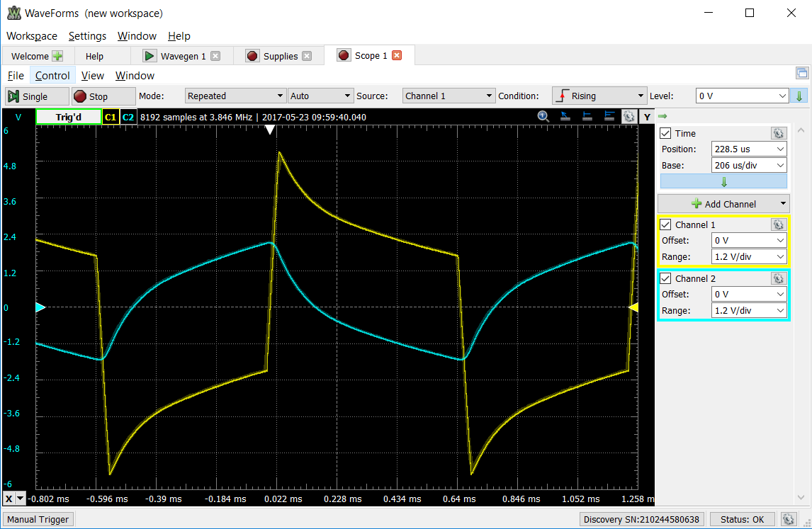The width and height of the screenshot is (812, 529).
Task: Click the double horizontal cursor measure icon
Action: 609,116
